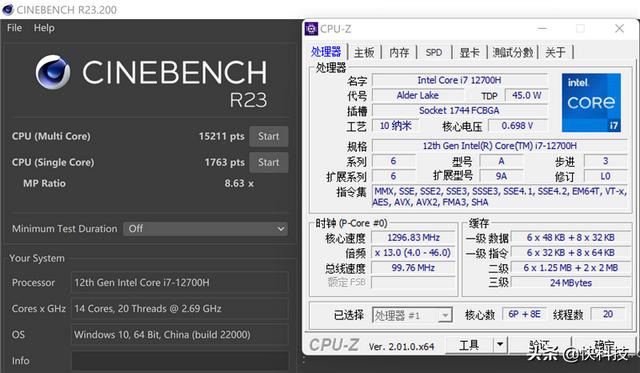The height and width of the screenshot is (373, 640).
Task: Click the instruction set list text
Action: pos(500,197)
